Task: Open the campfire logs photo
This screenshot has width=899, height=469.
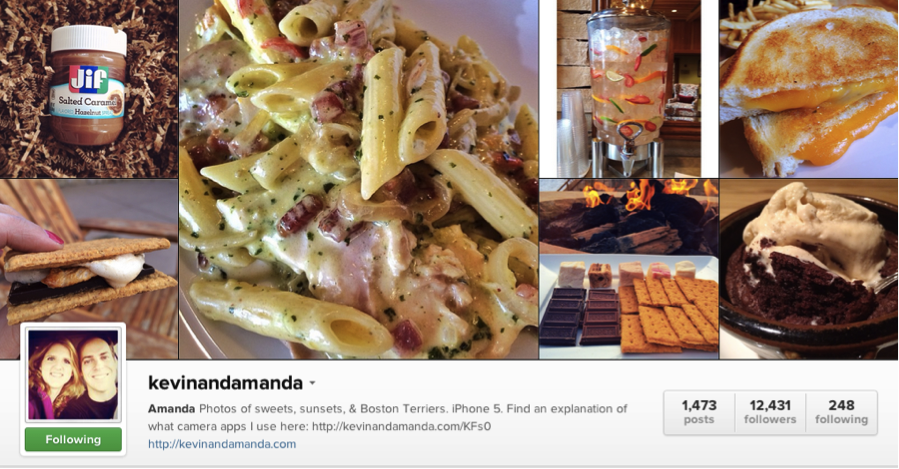Action: pyautogui.click(x=629, y=216)
